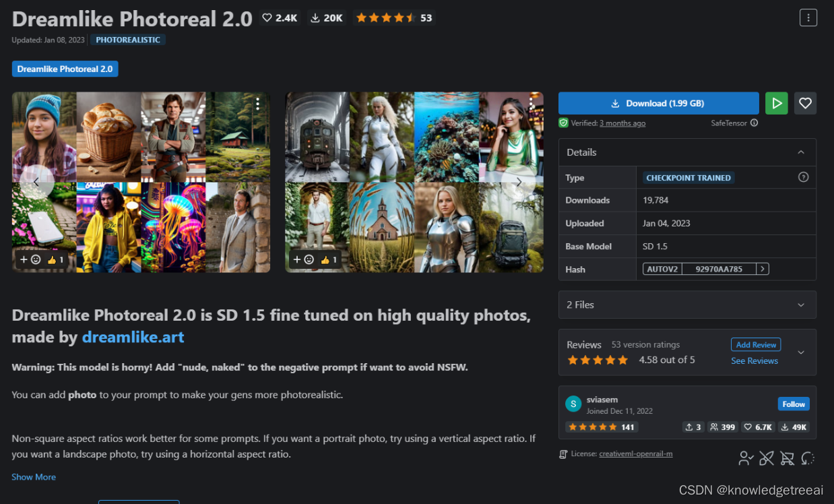The width and height of the screenshot is (834, 504).
Task: Click the 'Updated: Jan 08, 2023' text
Action: pyautogui.click(x=48, y=40)
